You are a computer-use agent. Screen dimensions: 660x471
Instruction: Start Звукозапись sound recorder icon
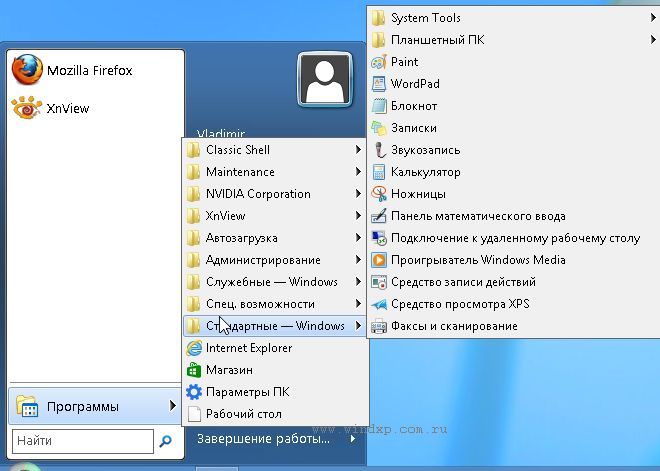378,150
